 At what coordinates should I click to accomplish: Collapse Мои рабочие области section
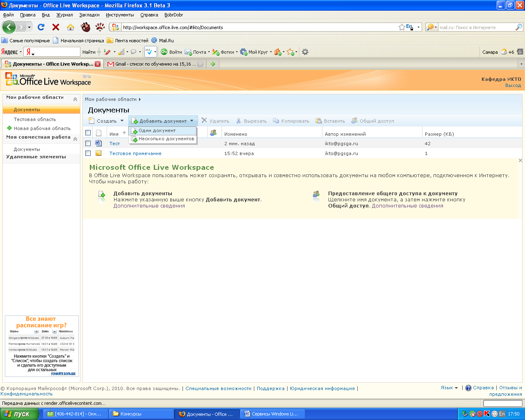[x=75, y=99]
